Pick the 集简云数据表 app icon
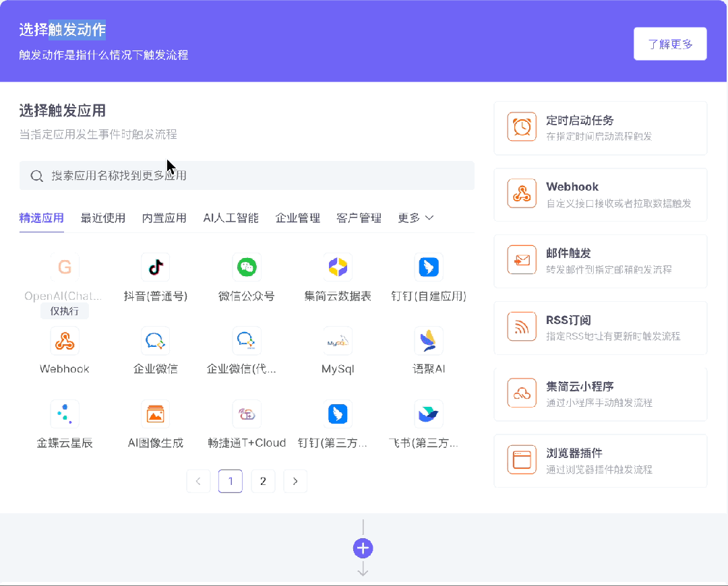The width and height of the screenshot is (728, 586). point(338,267)
